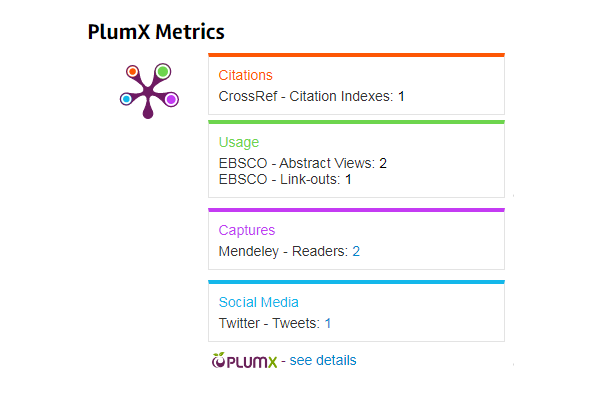Click the PlumX plum print icon
The width and height of the screenshot is (598, 395).
(x=149, y=91)
